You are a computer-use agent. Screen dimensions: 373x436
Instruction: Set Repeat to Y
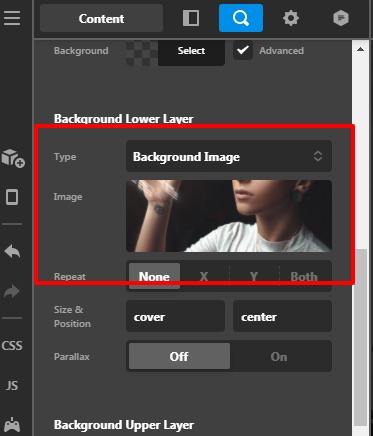coord(254,276)
